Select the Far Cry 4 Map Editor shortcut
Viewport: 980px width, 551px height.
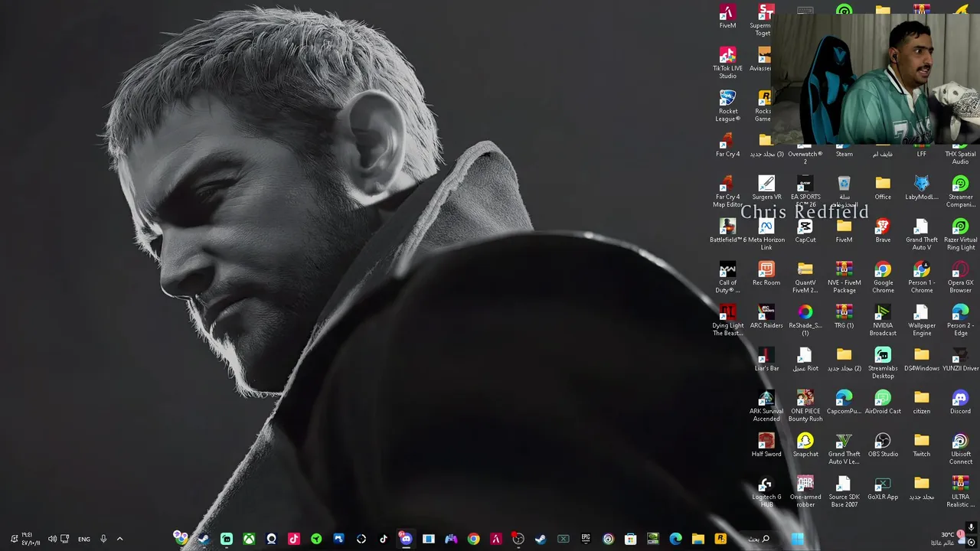(727, 191)
